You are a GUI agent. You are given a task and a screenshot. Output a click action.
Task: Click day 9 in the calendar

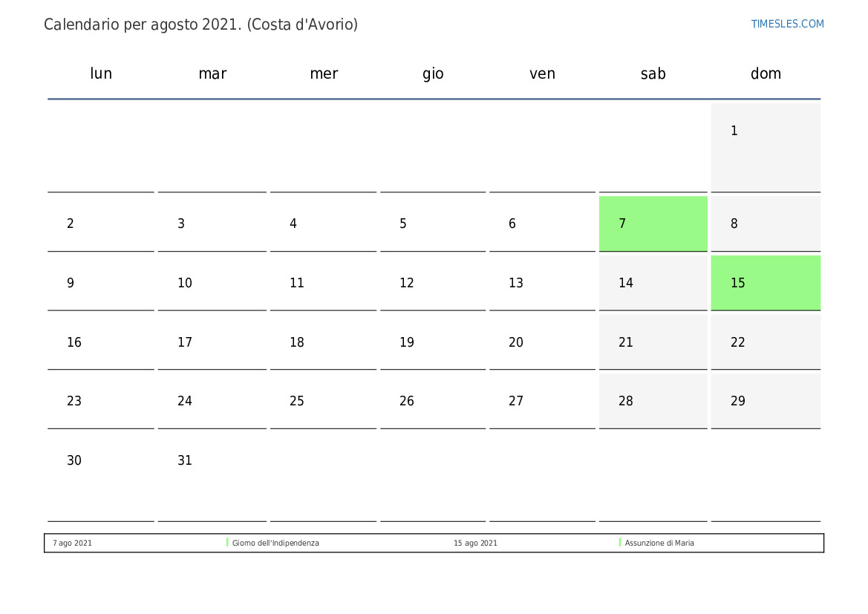[101, 283]
